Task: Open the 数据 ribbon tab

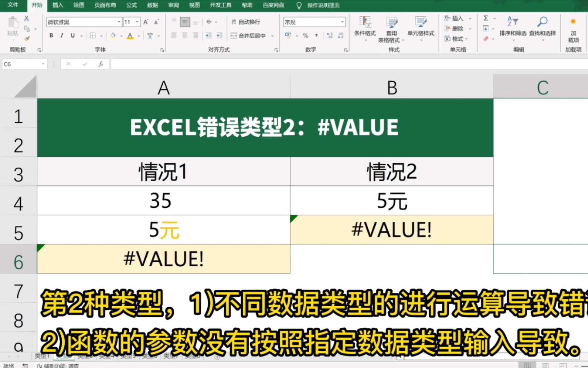Action: point(152,5)
